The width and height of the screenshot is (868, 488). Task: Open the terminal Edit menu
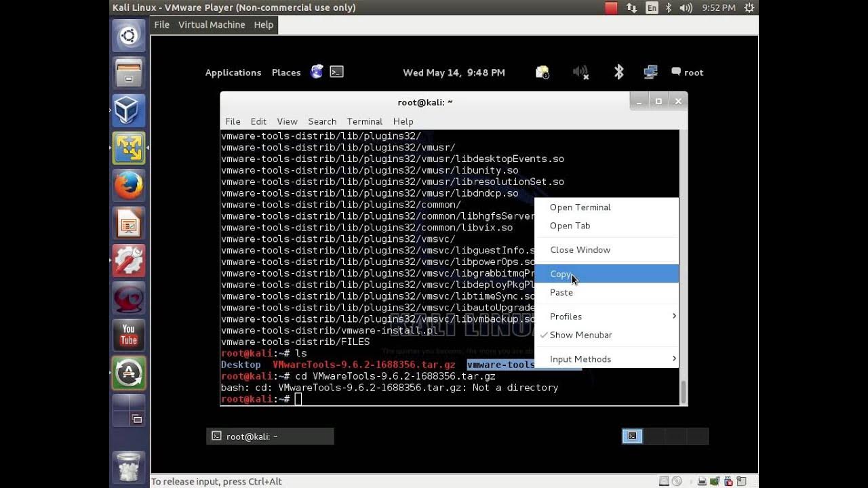click(258, 121)
